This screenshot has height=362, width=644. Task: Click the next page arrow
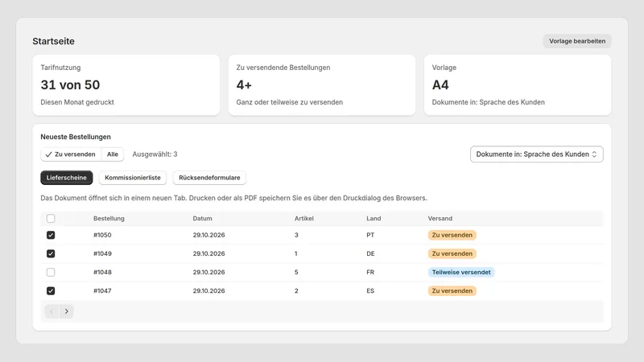point(67,311)
